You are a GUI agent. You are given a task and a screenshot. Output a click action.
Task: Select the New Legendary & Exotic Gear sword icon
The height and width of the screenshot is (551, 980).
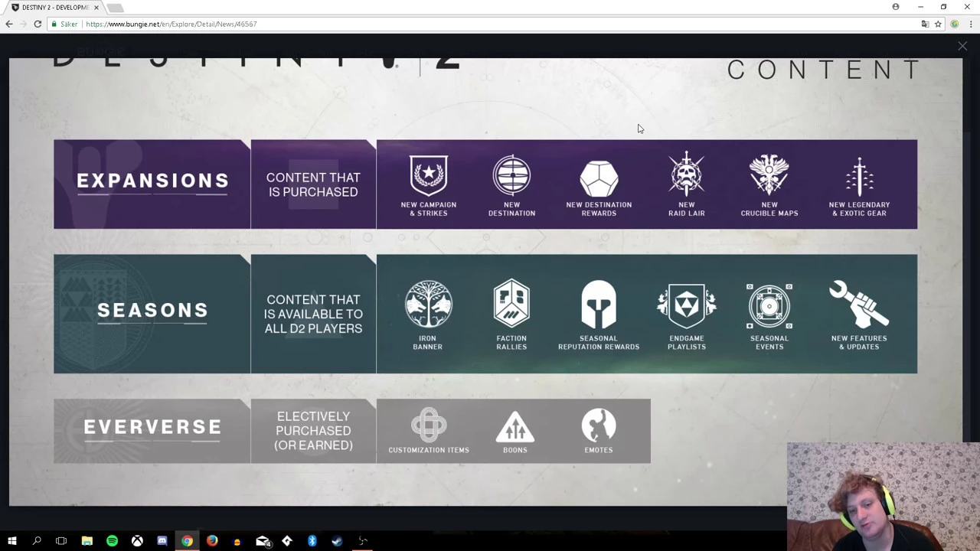tap(859, 176)
